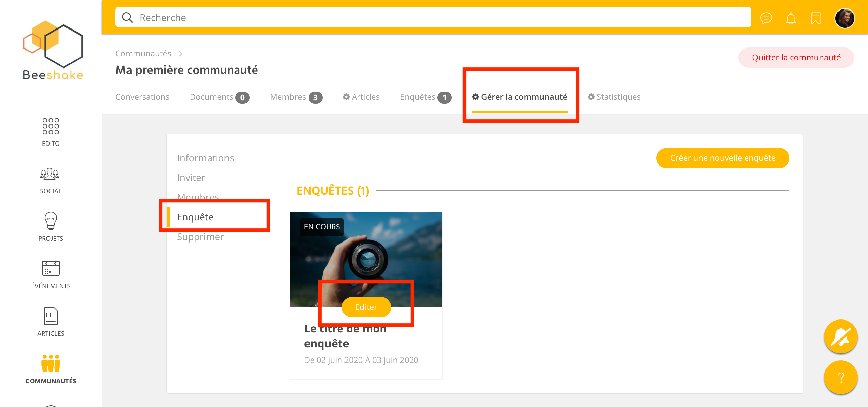Click the Communautés breadcrumb link
This screenshot has height=407, width=868.
coord(143,54)
